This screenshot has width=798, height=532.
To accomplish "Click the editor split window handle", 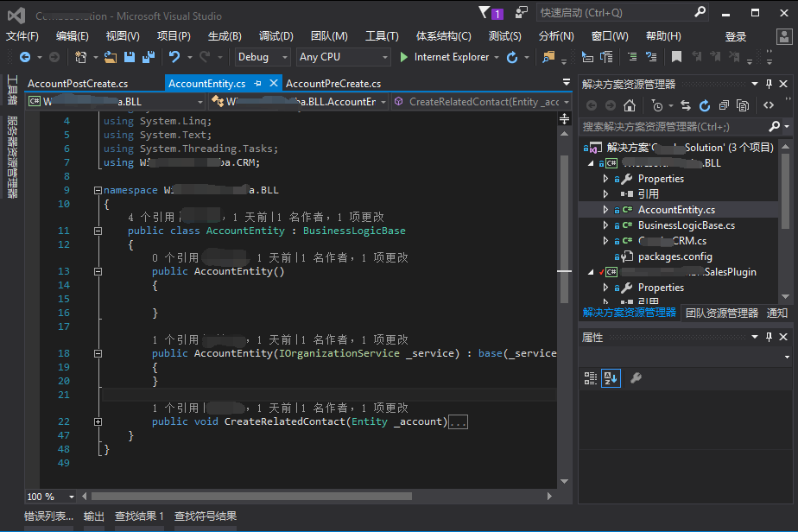I will [565, 118].
